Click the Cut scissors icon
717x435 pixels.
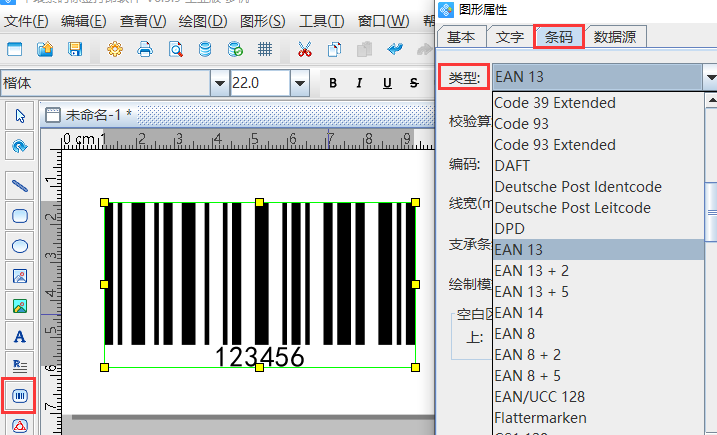click(305, 49)
